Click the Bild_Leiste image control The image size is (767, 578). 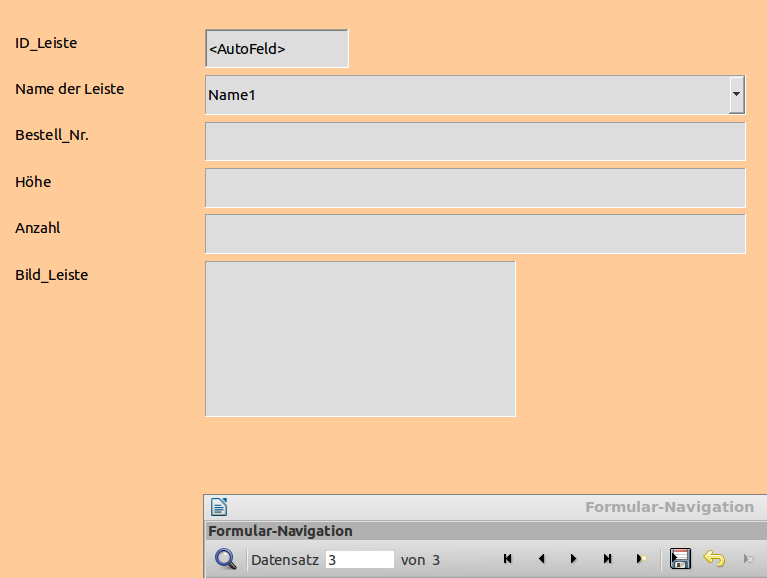click(x=361, y=339)
